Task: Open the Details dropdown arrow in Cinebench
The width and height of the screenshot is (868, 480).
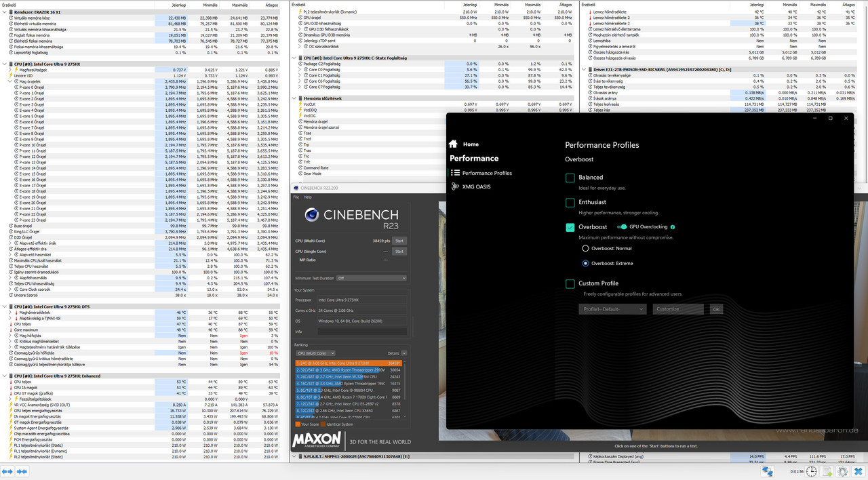Action: 404,353
